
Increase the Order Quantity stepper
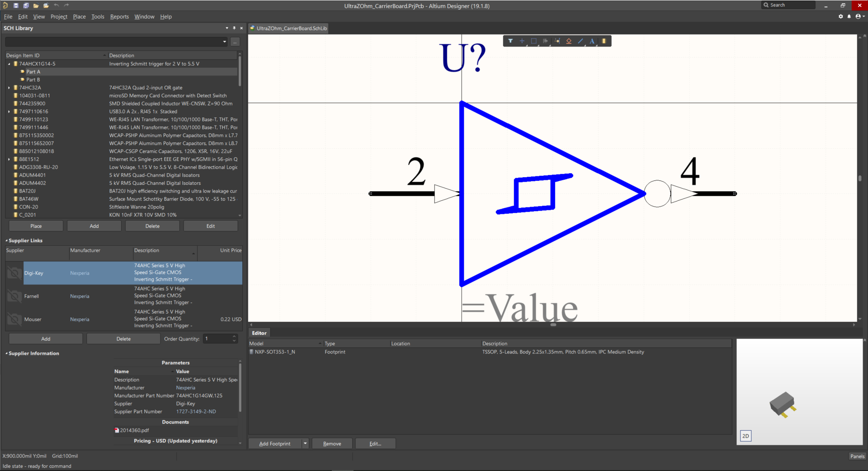click(234, 337)
